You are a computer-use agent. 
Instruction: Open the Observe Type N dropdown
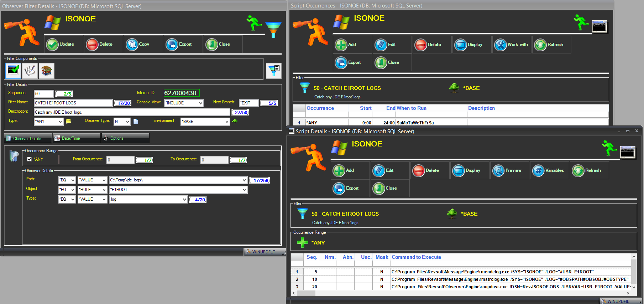tap(127, 122)
